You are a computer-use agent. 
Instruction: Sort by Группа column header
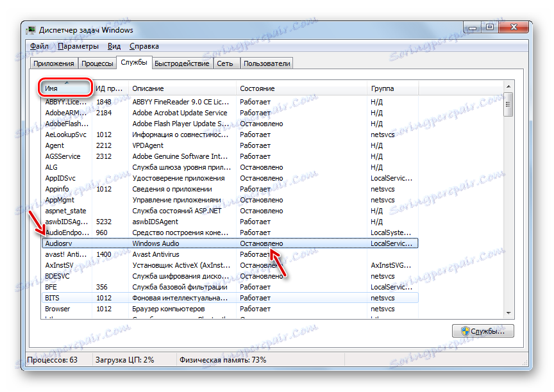(392, 88)
